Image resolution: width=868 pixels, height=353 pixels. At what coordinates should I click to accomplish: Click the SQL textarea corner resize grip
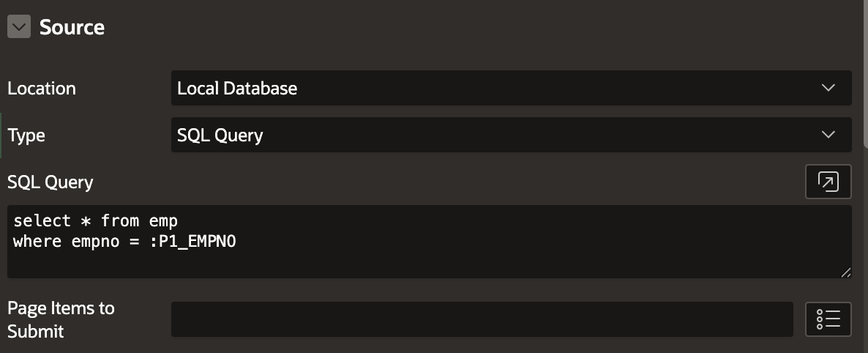tap(846, 272)
